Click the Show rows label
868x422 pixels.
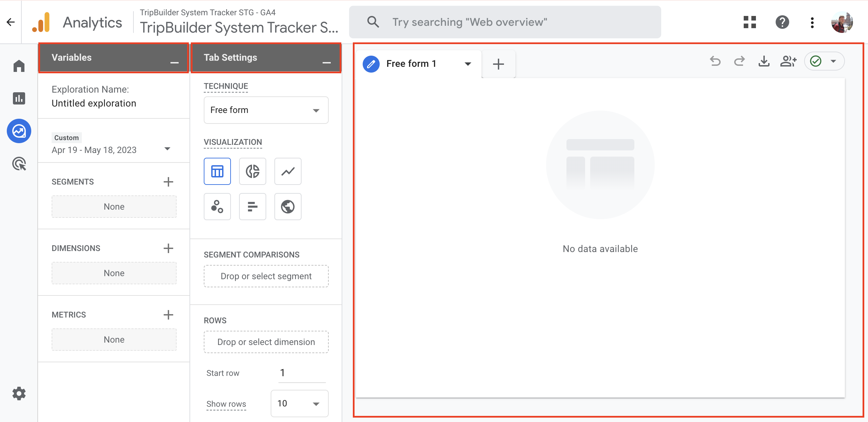[226, 404]
